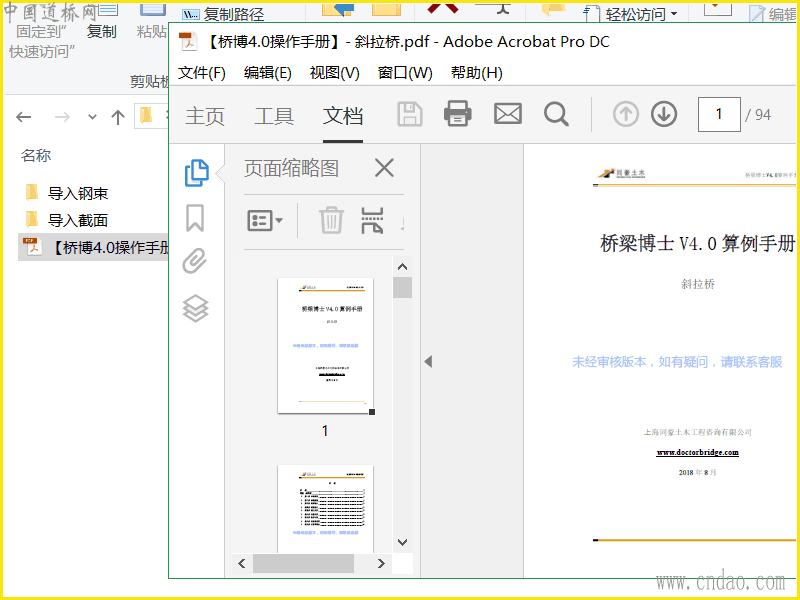Click 固定到快速访问 in Explorer ribbon
Image resolution: width=800 pixels, height=600 pixels.
pyautogui.click(x=41, y=41)
